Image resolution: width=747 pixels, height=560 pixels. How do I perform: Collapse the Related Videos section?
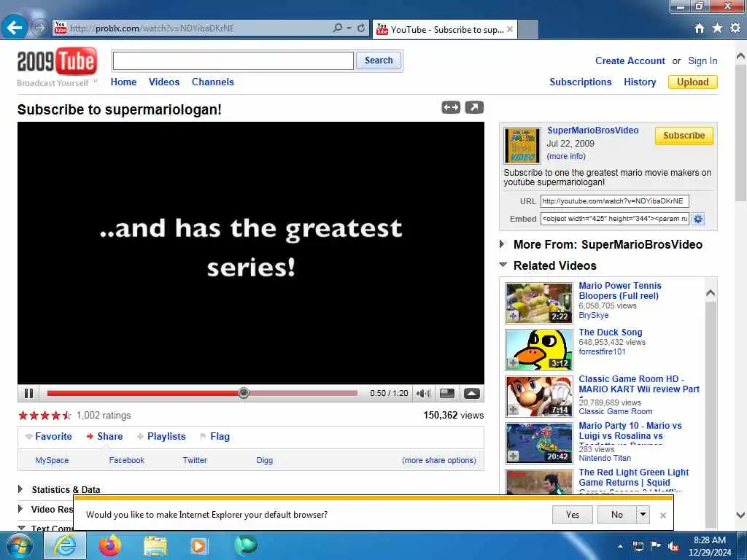(x=503, y=265)
